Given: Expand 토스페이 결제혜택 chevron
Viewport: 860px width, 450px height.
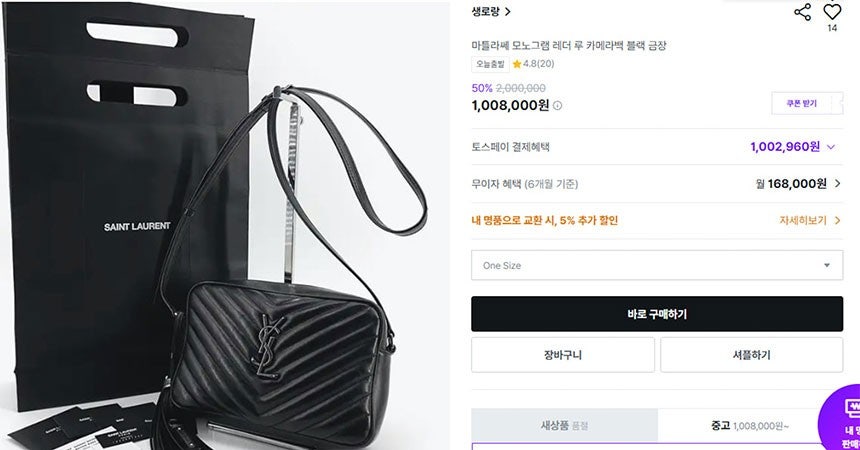Looking at the screenshot, I should coord(831,147).
